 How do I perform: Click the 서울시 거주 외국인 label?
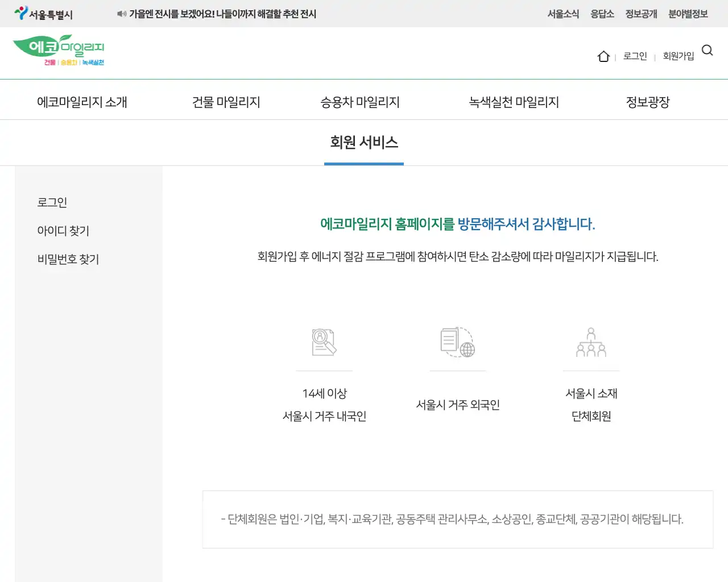[458, 405]
